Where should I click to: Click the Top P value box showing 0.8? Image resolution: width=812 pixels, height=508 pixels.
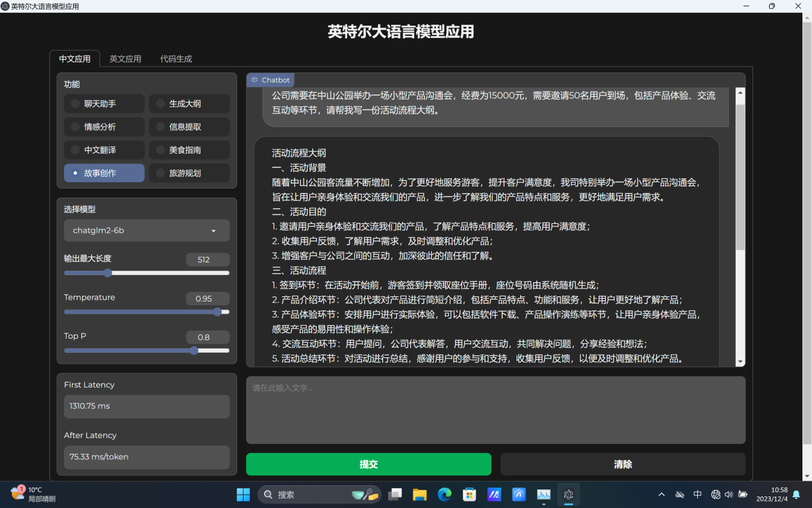pyautogui.click(x=208, y=337)
